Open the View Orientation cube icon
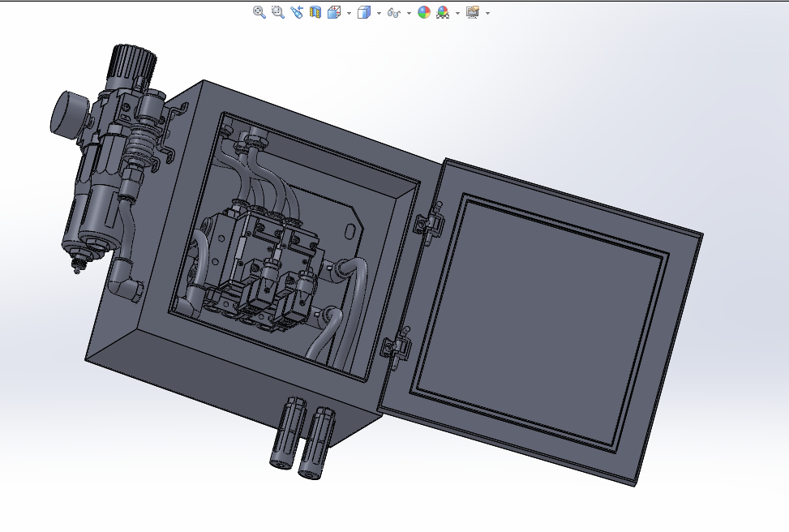The image size is (789, 532). (333, 12)
